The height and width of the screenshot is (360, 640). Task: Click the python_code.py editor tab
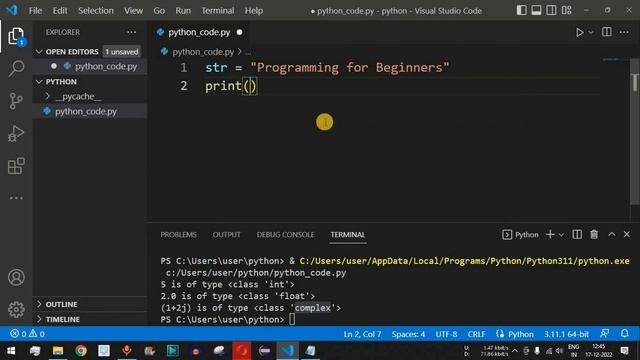[199, 32]
